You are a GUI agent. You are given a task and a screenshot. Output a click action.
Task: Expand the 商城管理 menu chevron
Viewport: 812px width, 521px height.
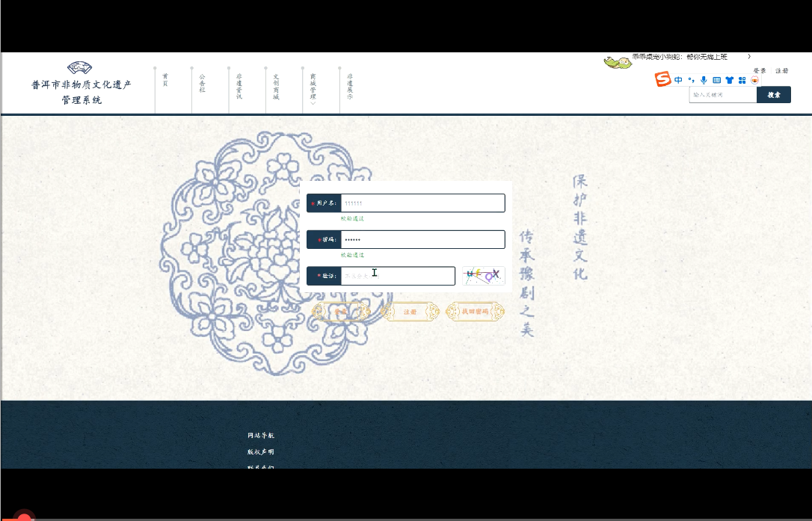(313, 103)
